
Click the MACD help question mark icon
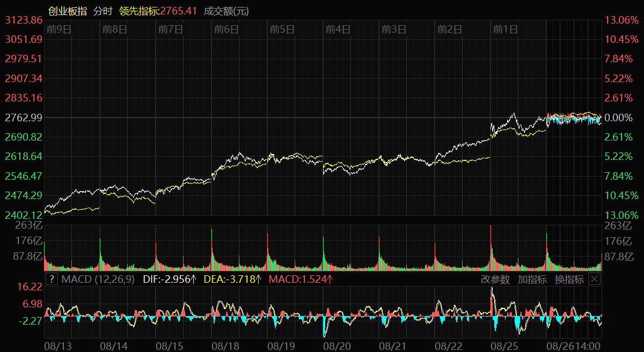click(x=52, y=279)
